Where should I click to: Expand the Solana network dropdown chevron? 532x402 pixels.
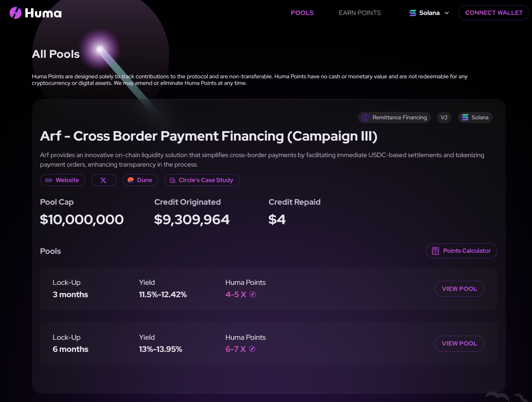447,13
